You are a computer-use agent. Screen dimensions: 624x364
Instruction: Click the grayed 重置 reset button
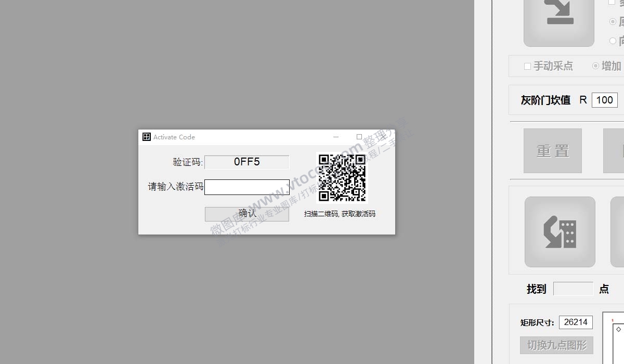[552, 151]
